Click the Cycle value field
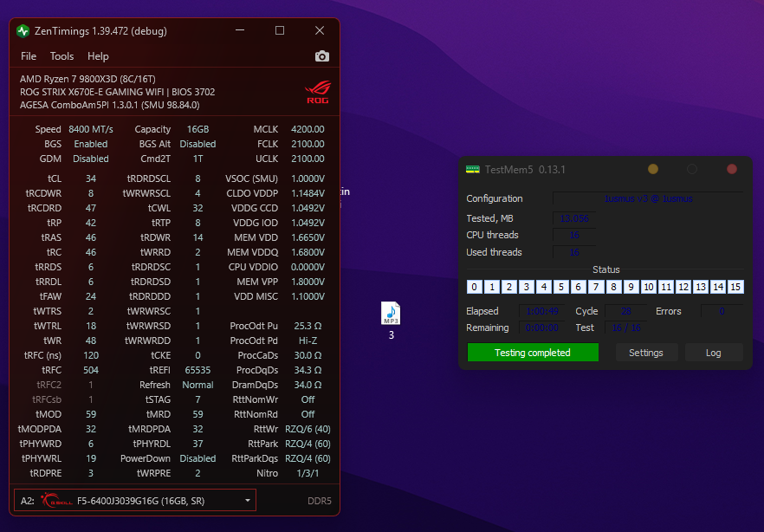 626,311
